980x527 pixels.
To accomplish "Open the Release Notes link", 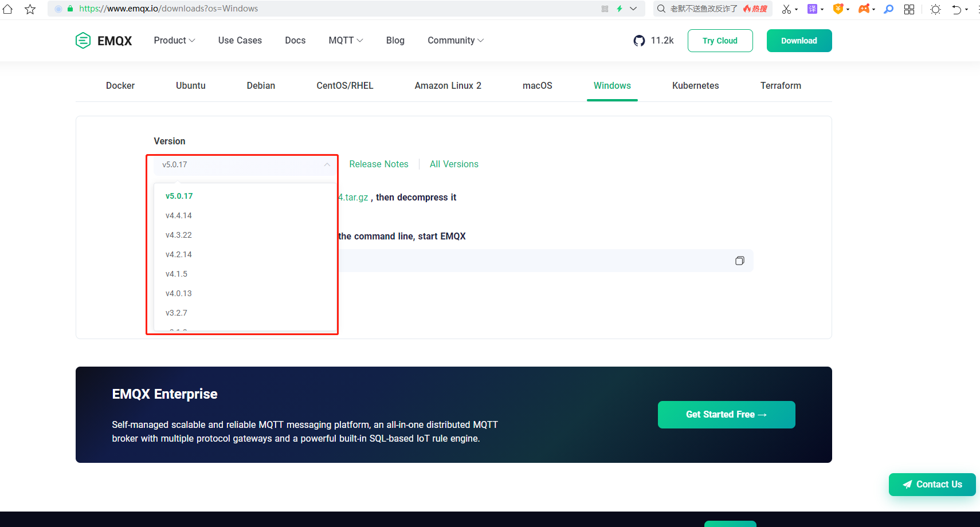I will click(x=379, y=164).
